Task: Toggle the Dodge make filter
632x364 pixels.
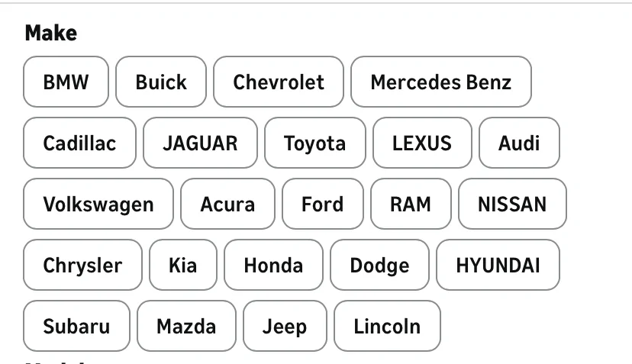Action: pyautogui.click(x=379, y=266)
